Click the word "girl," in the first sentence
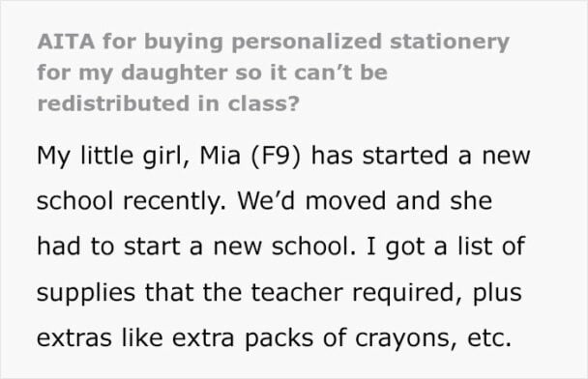Viewport: 588px width, 379px height. (165, 157)
